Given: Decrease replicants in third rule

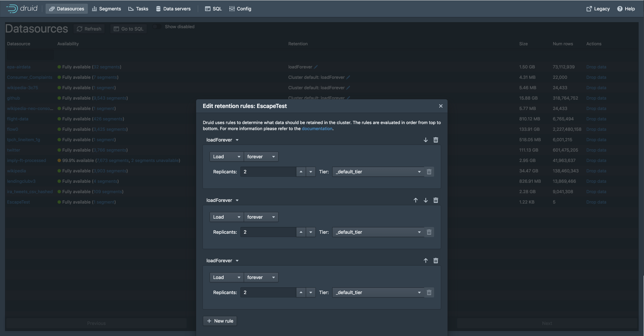Looking at the screenshot, I should (x=311, y=292).
